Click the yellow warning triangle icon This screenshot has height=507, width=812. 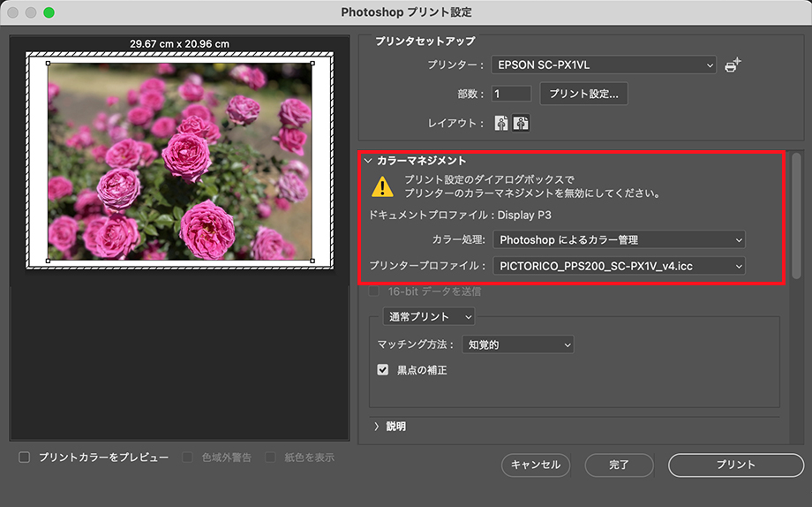[381, 186]
